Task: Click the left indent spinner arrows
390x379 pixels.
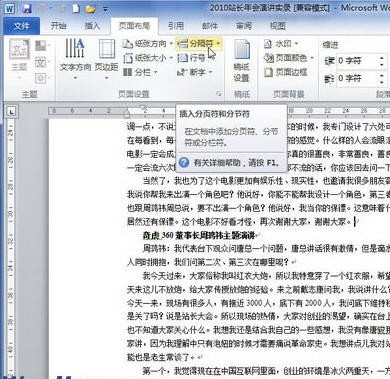Action: [x=382, y=61]
